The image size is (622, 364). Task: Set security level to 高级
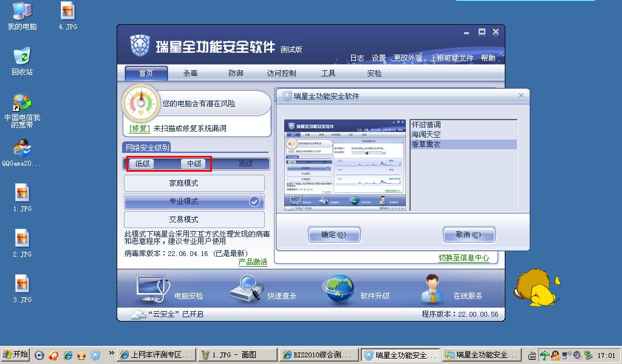(245, 164)
